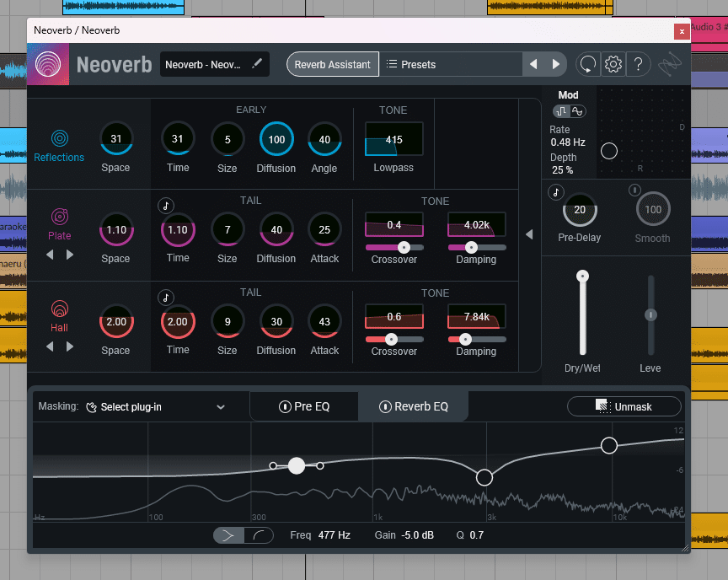Viewport: 728px width, 580px height.
Task: Toggle the Hall engine icon
Action: click(x=60, y=309)
